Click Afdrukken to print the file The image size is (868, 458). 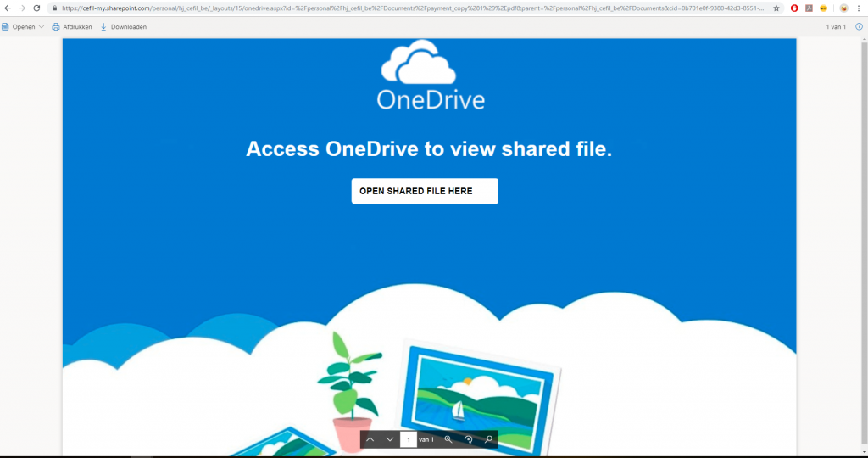pyautogui.click(x=72, y=26)
